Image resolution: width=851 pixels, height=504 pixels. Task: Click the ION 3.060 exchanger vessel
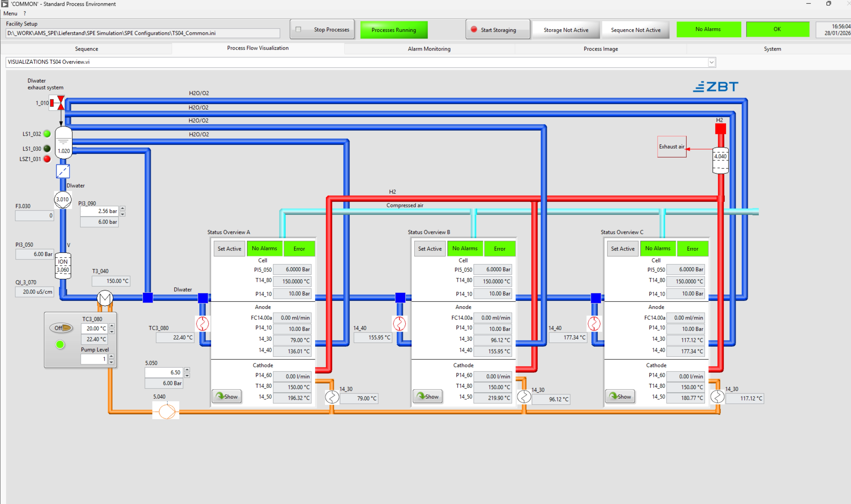click(63, 265)
